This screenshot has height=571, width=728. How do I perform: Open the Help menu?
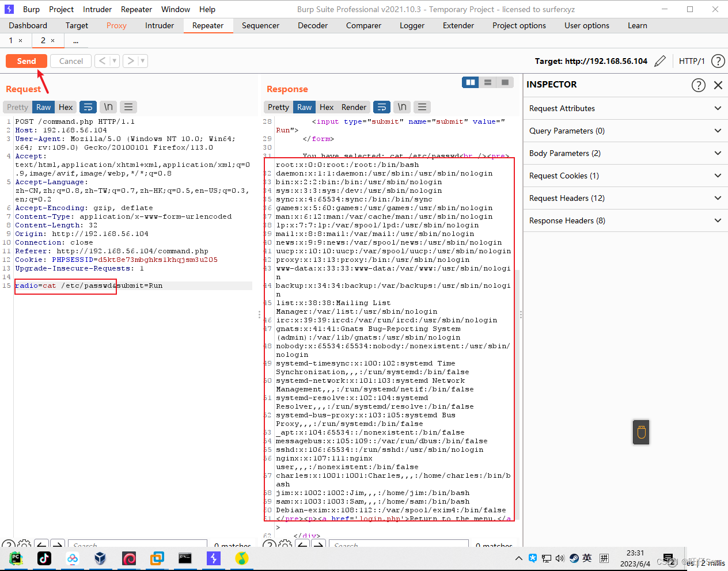207,9
